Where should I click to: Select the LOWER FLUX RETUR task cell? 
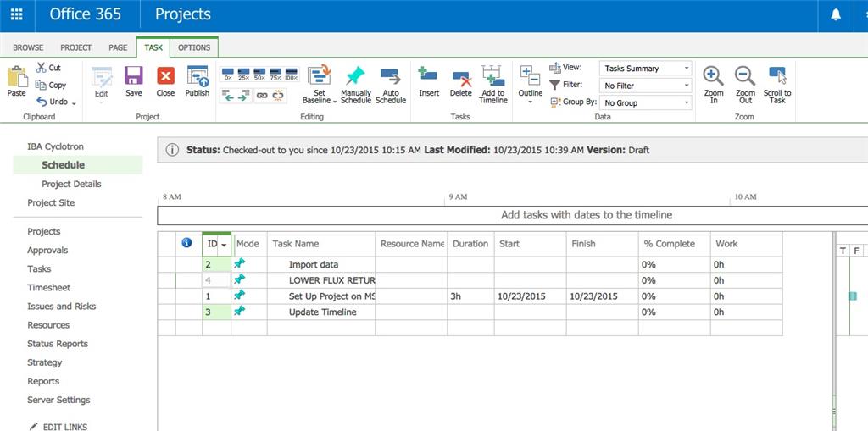pyautogui.click(x=321, y=280)
